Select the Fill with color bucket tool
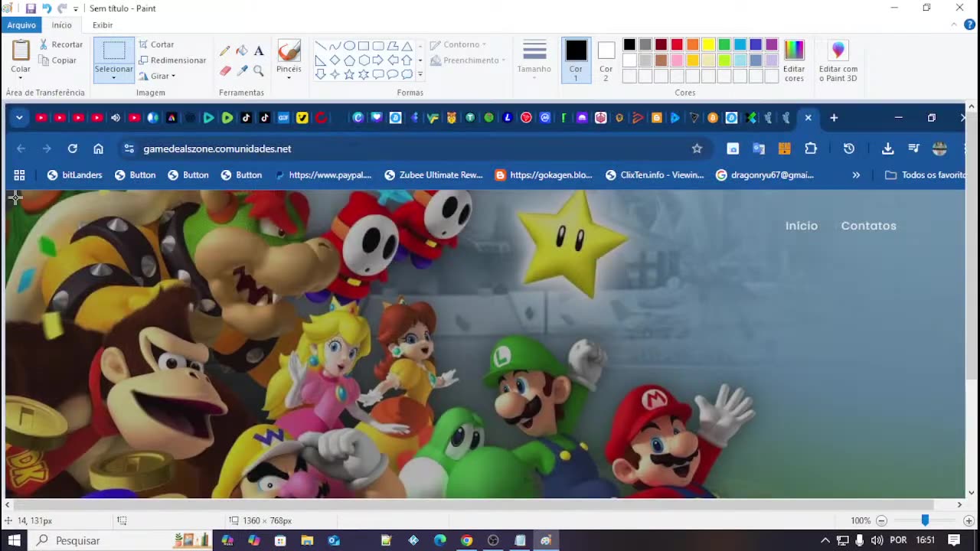This screenshot has height=551, width=980. pos(242,51)
